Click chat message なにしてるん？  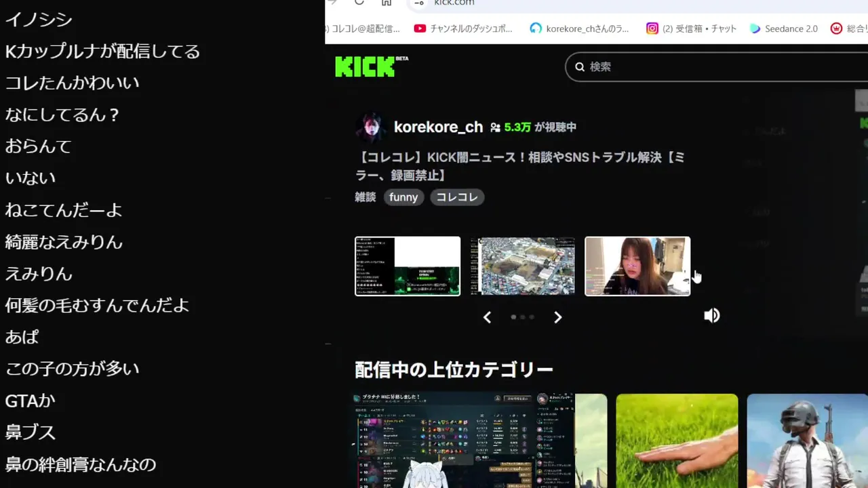coord(62,115)
